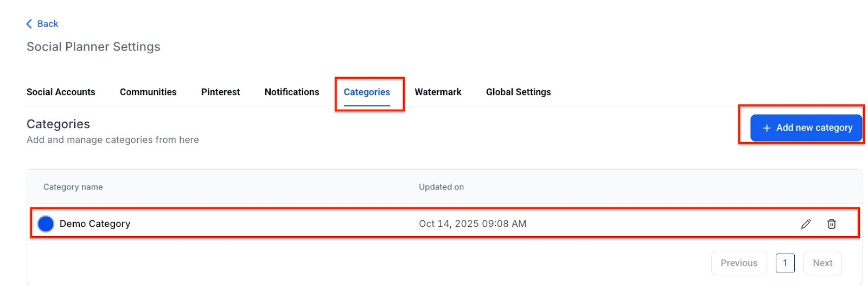The width and height of the screenshot is (868, 285).
Task: Switch to the Communities tab
Action: pyautogui.click(x=148, y=92)
